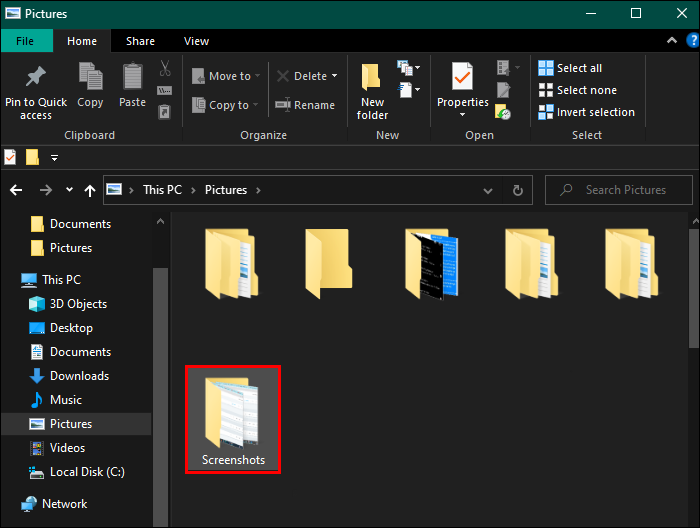Open the New item dropdown
700x528 pixels.
click(408, 68)
